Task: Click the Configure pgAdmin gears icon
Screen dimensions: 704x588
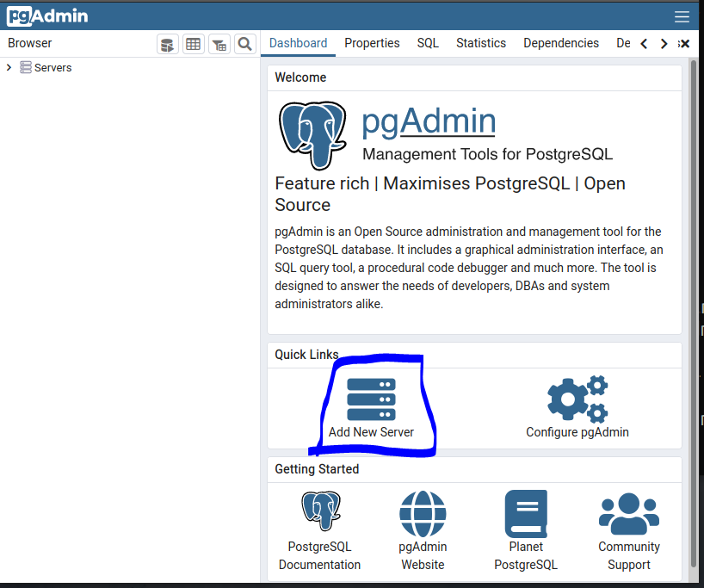Action: 577,399
